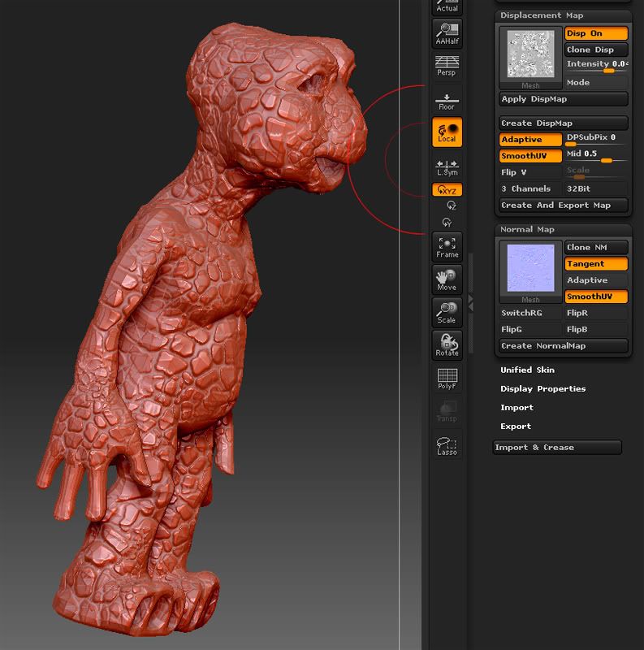Toggle Adaptive in Displacement Map settings
The height and width of the screenshot is (650, 644).
click(x=530, y=140)
